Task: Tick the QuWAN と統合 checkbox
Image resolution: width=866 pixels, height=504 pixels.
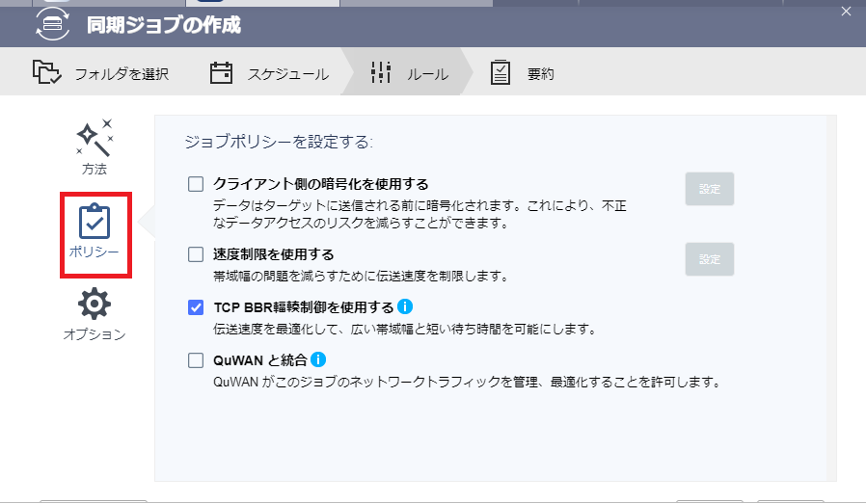Action: tap(196, 360)
